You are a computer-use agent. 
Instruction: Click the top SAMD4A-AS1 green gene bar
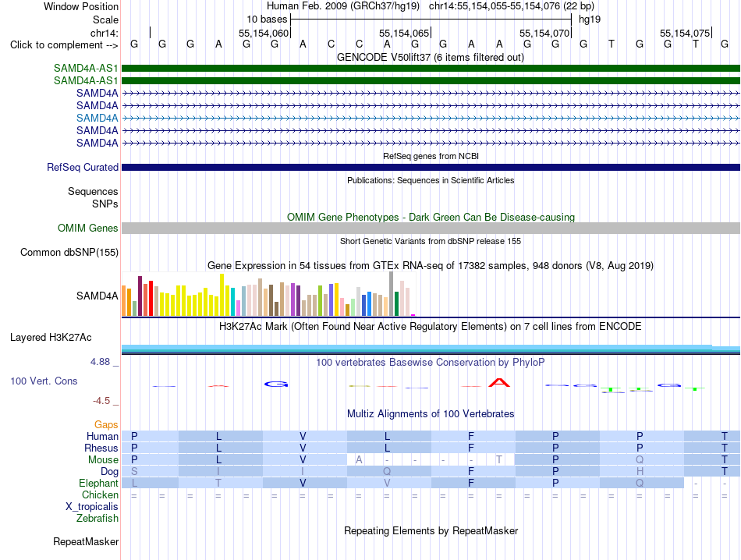(431, 68)
